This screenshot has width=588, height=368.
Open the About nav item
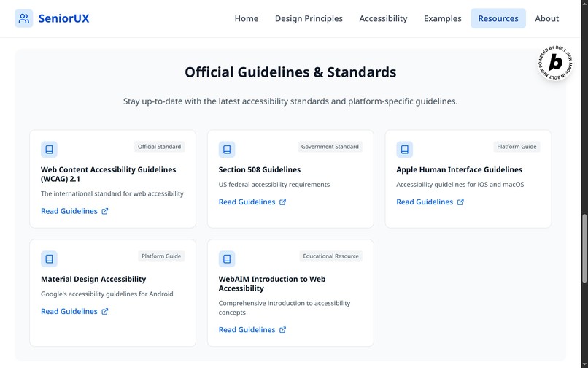[546, 18]
